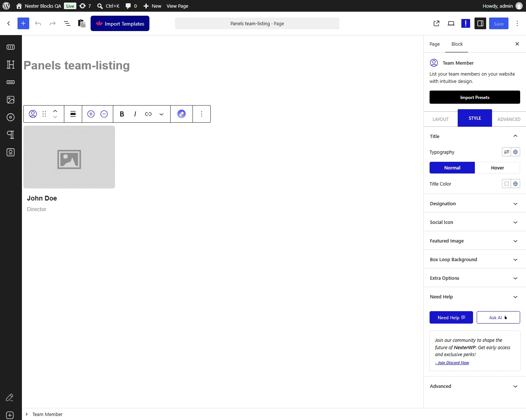Screen dimensions: 526x420
Task: Open editor options three-dot menu
Action: click(517, 23)
